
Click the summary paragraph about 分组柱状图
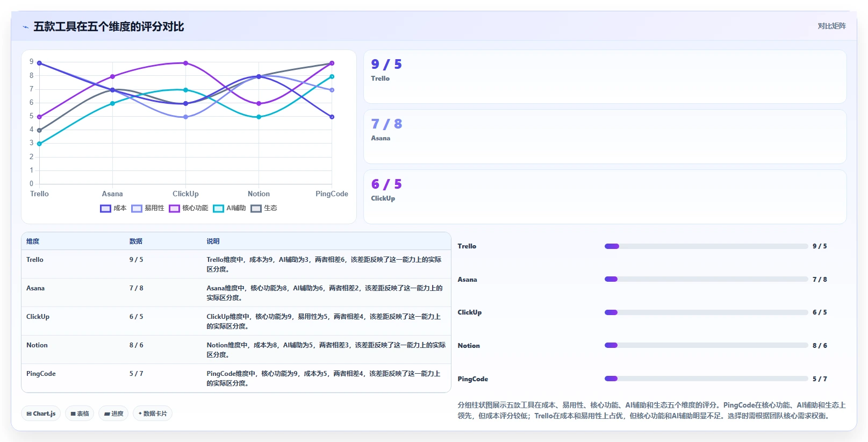coord(651,410)
